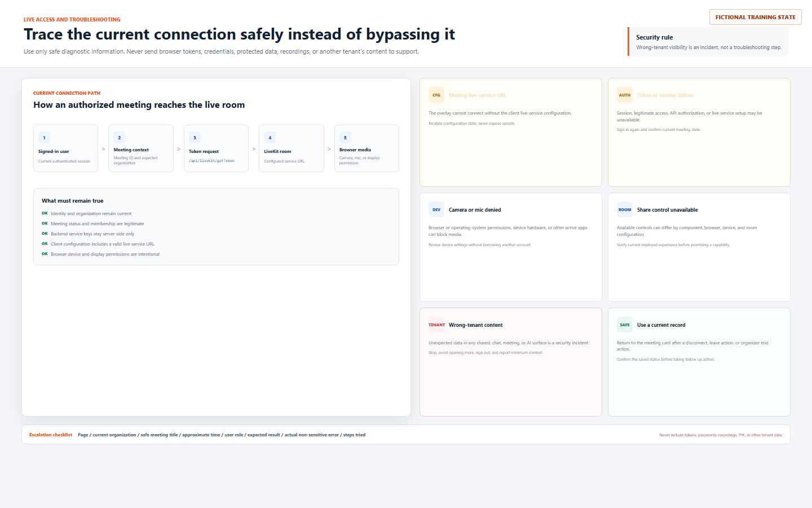
Task: Click step number 2 badge on Meeting context
Action: point(120,138)
